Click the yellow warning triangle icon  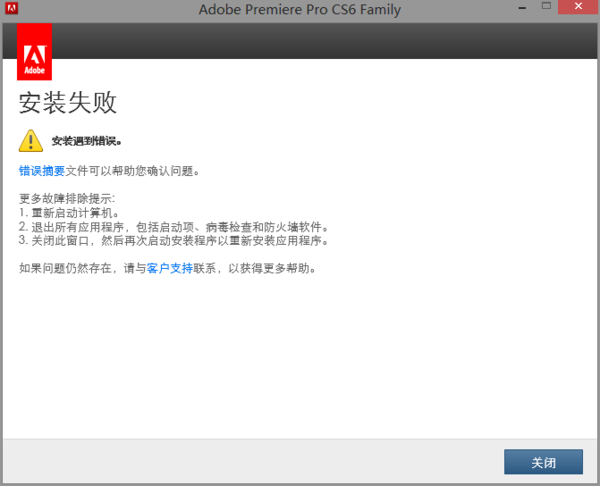[31, 141]
